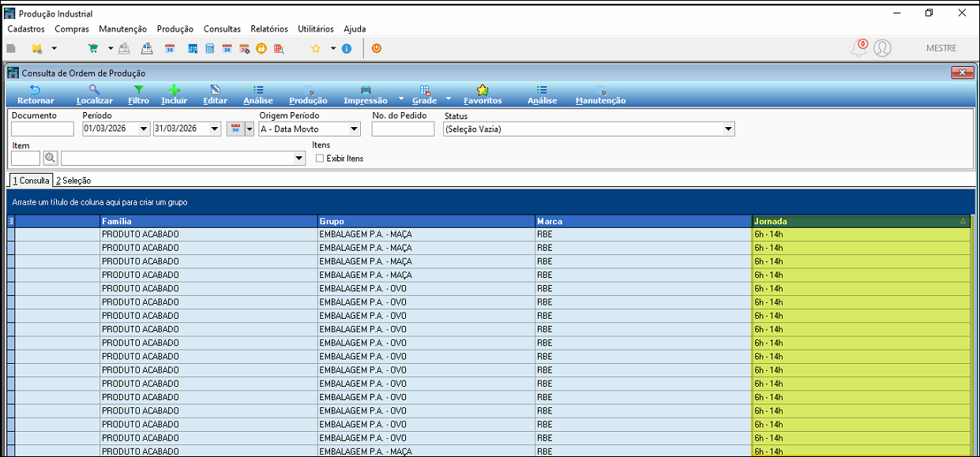This screenshot has height=457, width=980.
Task: Open the Compras menu
Action: tap(72, 29)
